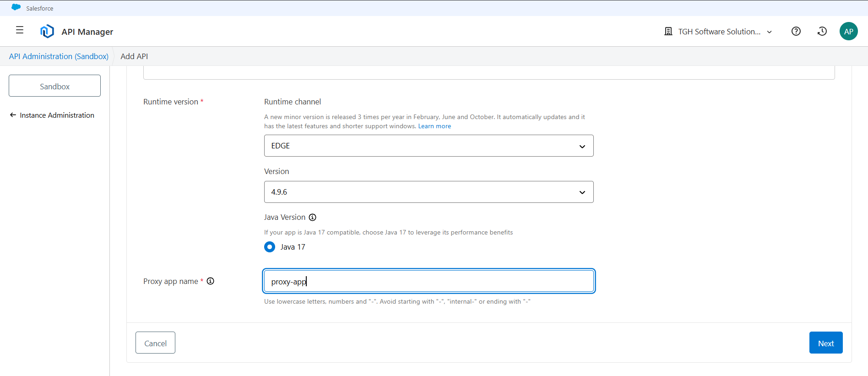
Task: Click the back arrow beside Instance Administration
Action: point(13,115)
